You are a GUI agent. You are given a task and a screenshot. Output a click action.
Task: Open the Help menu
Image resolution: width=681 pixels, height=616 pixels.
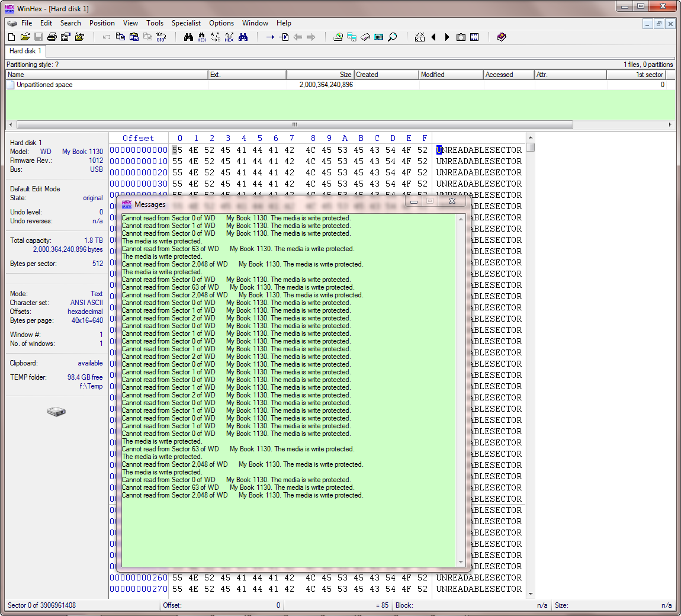tap(284, 24)
